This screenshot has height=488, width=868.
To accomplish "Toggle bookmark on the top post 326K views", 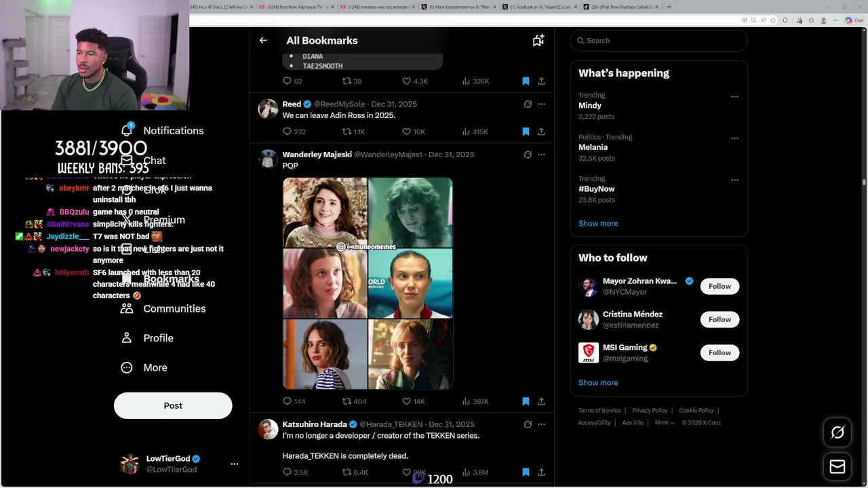I will coord(526,81).
